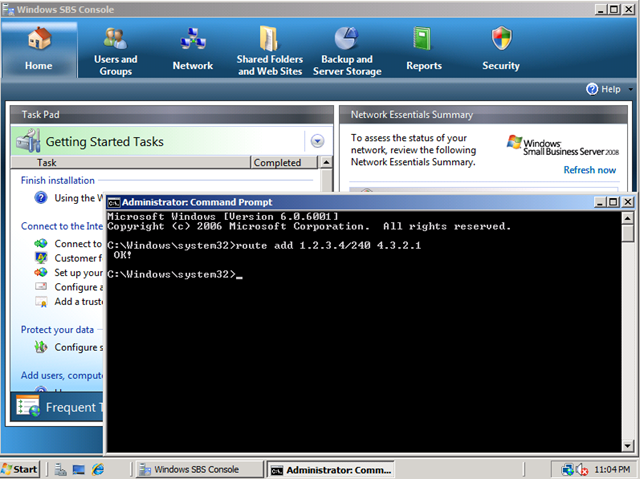640x479 pixels.
Task: Click the muted volume tray icon
Action: pyautogui.click(x=582, y=470)
